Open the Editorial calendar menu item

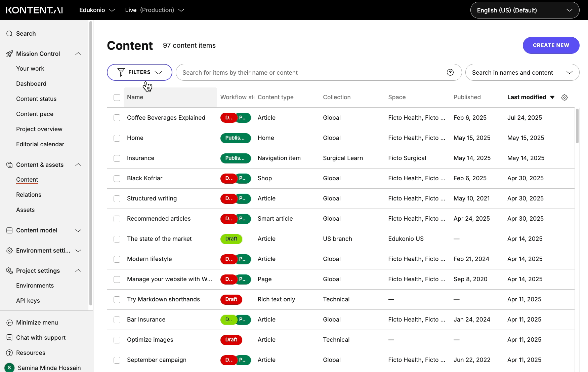(40, 144)
